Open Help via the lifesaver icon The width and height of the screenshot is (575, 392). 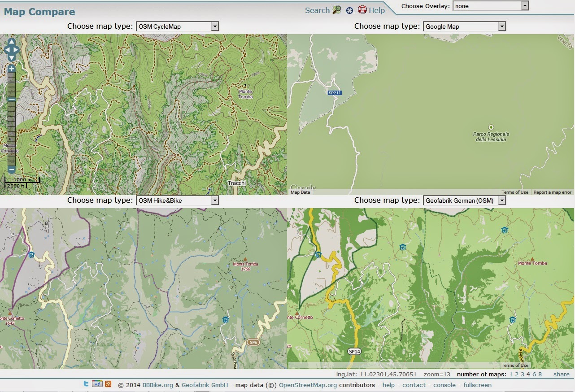[362, 10]
